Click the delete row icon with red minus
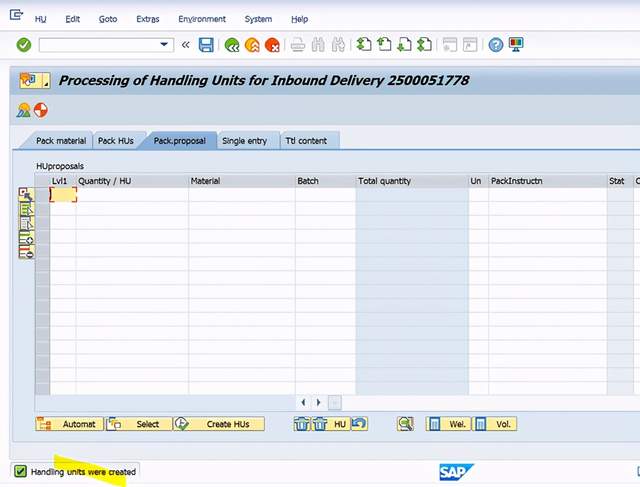 click(x=26, y=253)
